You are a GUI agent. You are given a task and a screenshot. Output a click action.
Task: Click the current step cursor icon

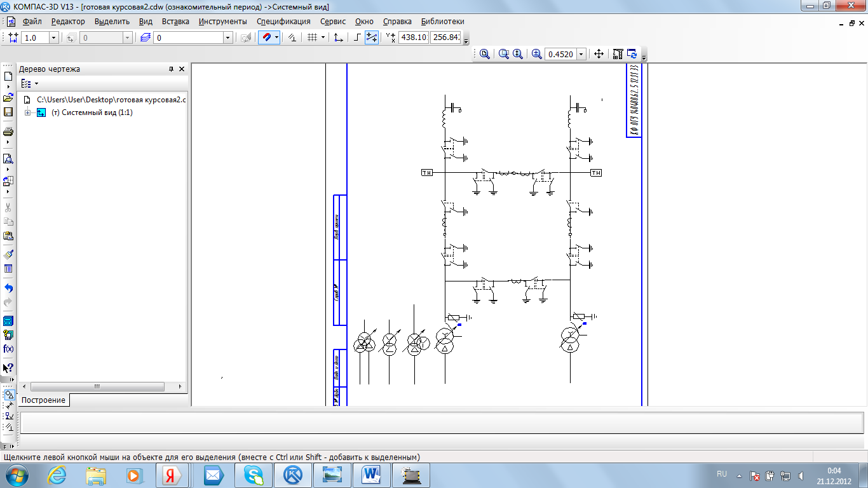coord(13,38)
